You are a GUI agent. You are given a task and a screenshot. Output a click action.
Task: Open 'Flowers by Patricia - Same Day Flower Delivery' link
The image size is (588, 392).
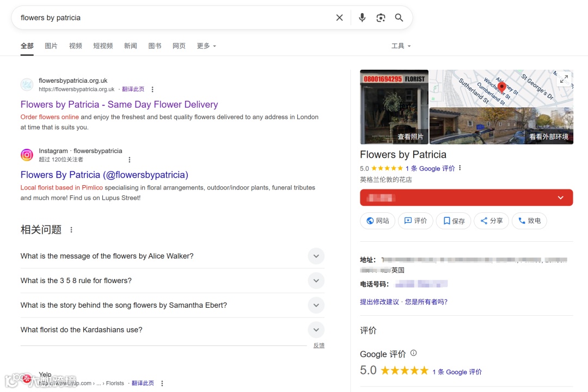click(x=119, y=105)
